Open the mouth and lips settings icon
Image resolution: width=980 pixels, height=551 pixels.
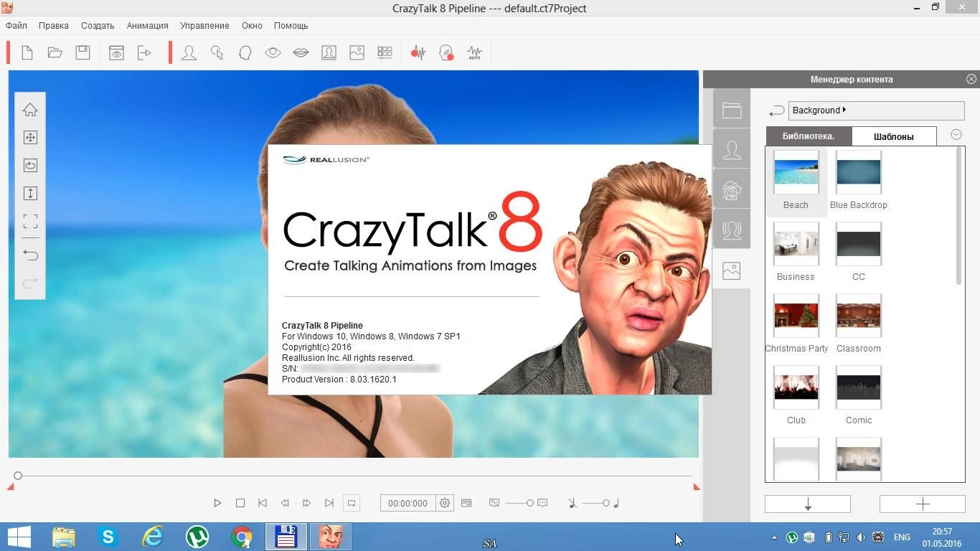click(x=301, y=52)
